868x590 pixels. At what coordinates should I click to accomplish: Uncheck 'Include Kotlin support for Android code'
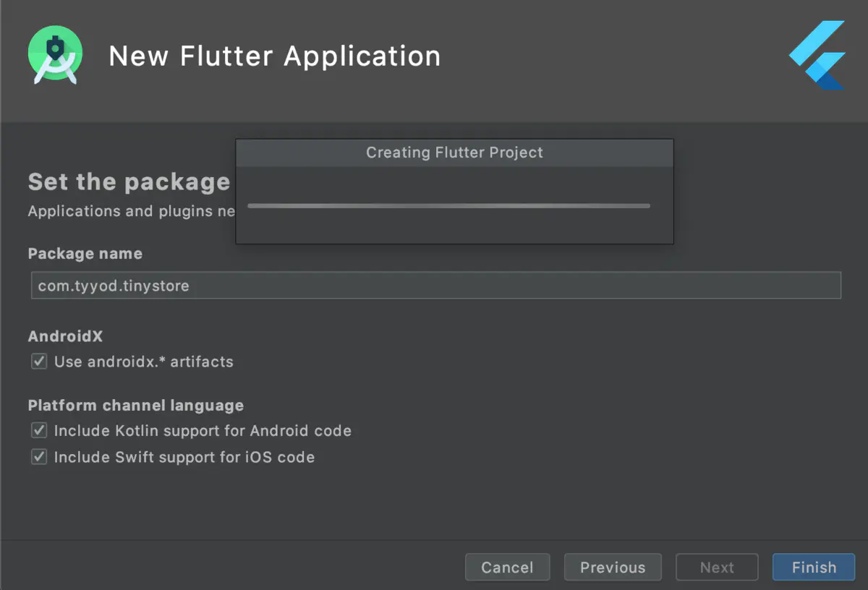click(x=39, y=430)
